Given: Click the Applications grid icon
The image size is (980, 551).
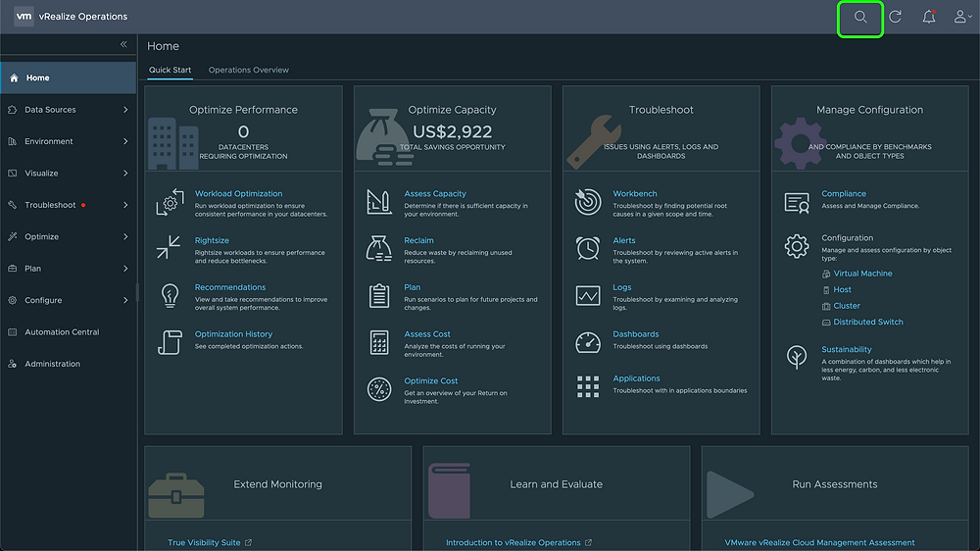Looking at the screenshot, I should click(x=587, y=386).
